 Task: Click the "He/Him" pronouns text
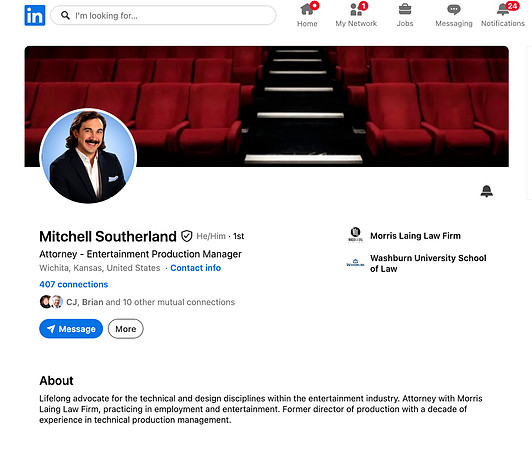point(211,236)
